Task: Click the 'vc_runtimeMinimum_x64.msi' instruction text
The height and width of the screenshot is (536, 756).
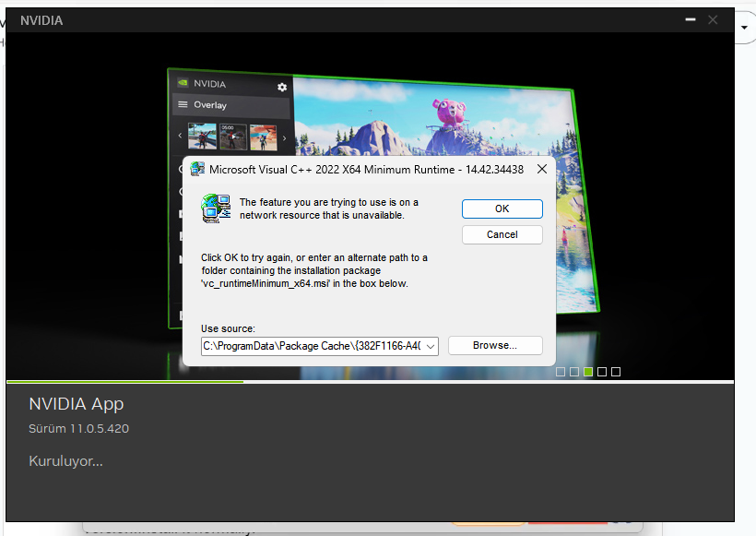Action: (x=266, y=283)
